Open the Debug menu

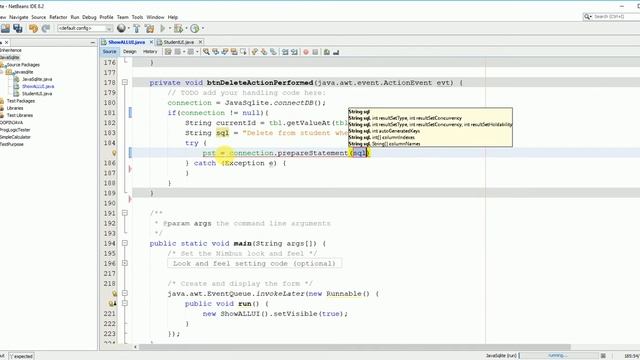89,17
